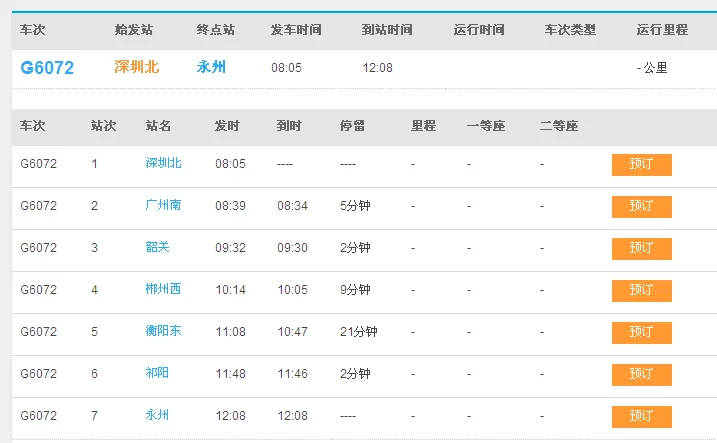The image size is (717, 443).
Task: View the 祁阳 station link
Action: click(157, 374)
